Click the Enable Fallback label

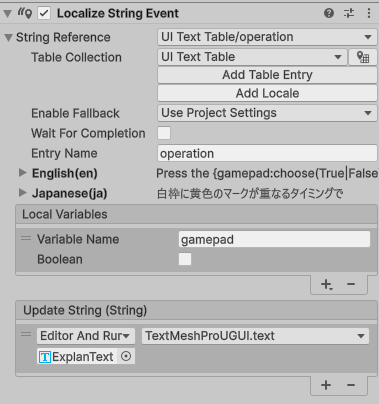pyautogui.click(x=75, y=113)
